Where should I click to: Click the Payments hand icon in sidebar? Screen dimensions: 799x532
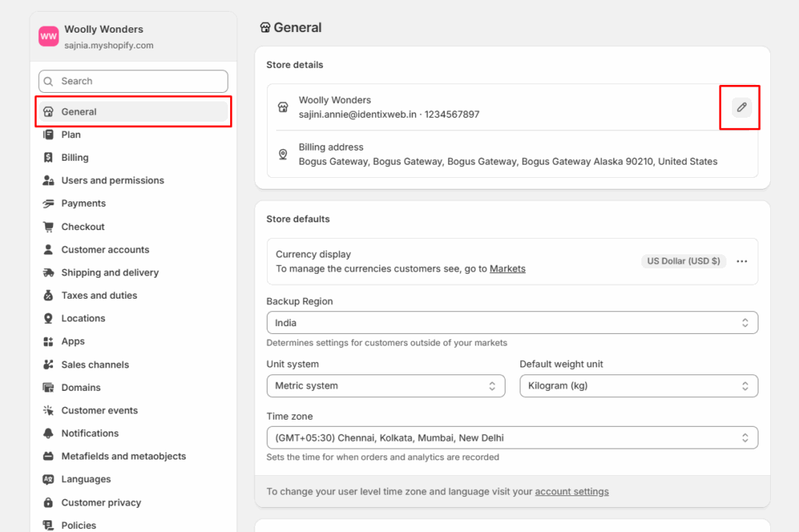(x=48, y=204)
